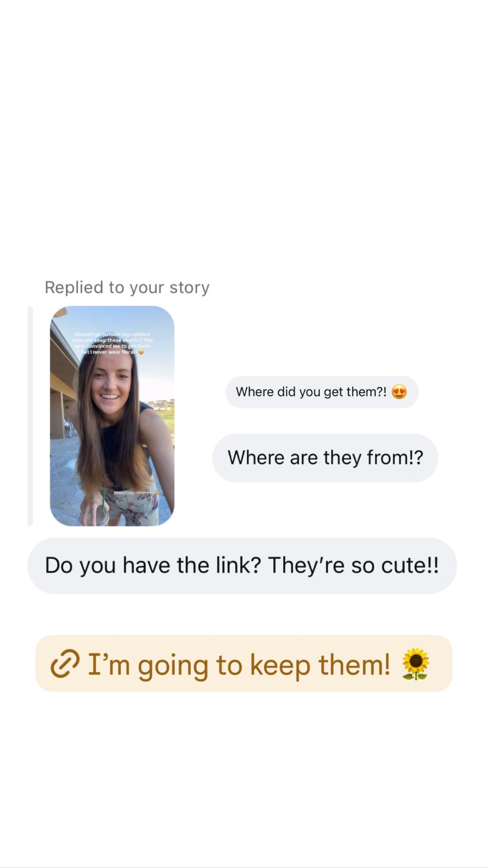Tap the 'Replied to your story' label

127,287
